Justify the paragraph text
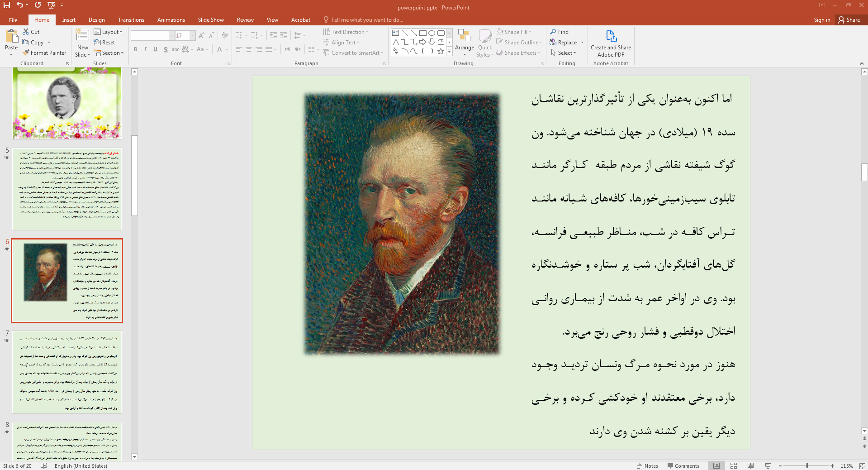The height and width of the screenshot is (470, 868). click(269, 49)
